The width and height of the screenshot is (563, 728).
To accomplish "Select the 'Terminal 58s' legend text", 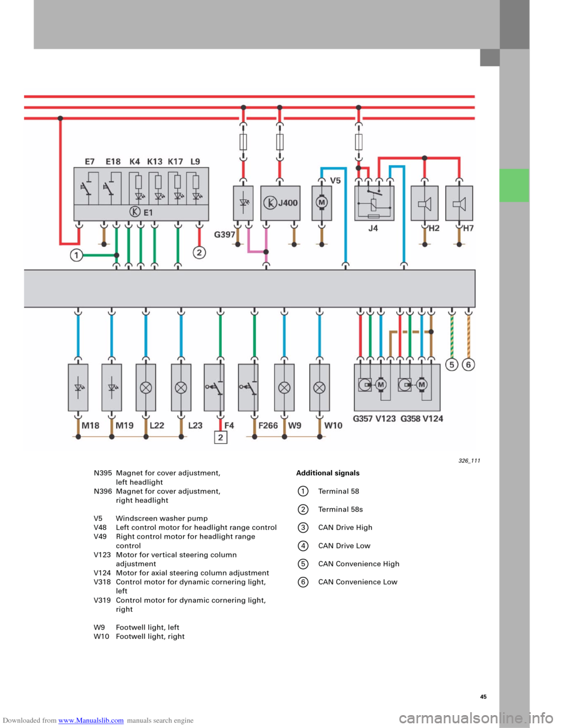I will pyautogui.click(x=341, y=509).
